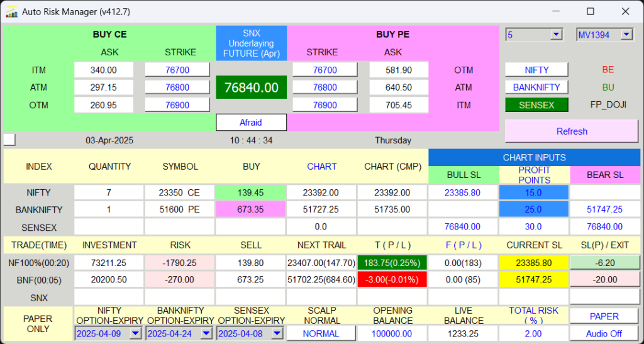This screenshot has width=644, height=344.
Task: Click the SENSEX profit points 30.0 cell
Action: point(534,227)
